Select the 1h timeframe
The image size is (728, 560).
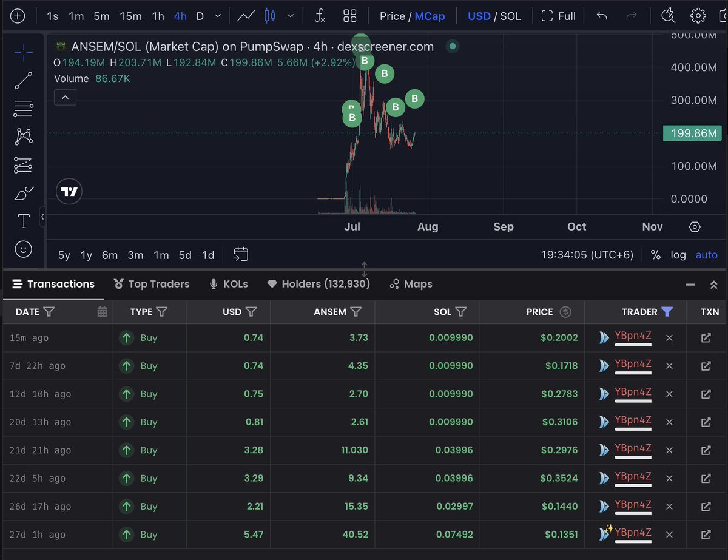pos(158,16)
